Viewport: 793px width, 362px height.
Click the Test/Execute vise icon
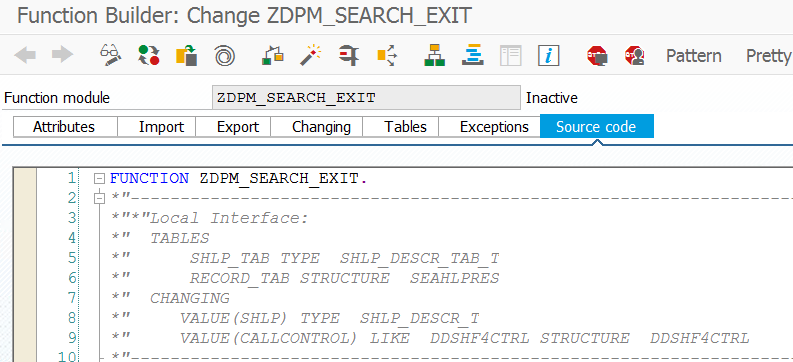point(349,55)
